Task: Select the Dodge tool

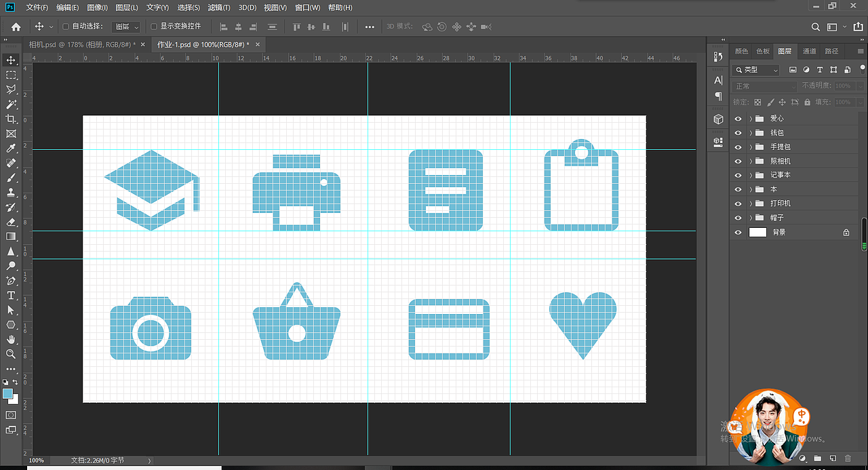Action: click(11, 266)
